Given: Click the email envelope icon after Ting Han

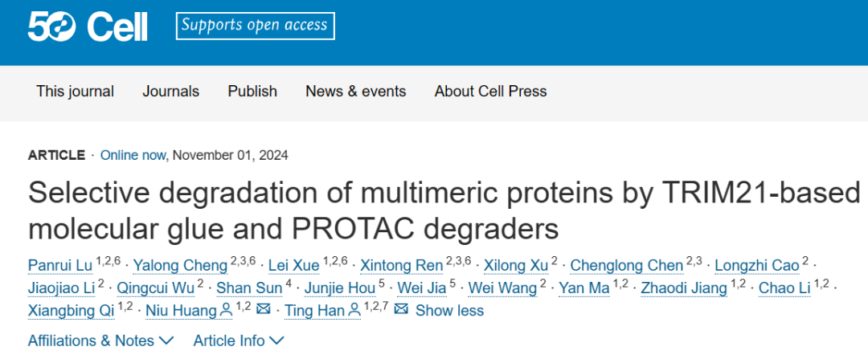Looking at the screenshot, I should point(401,310).
